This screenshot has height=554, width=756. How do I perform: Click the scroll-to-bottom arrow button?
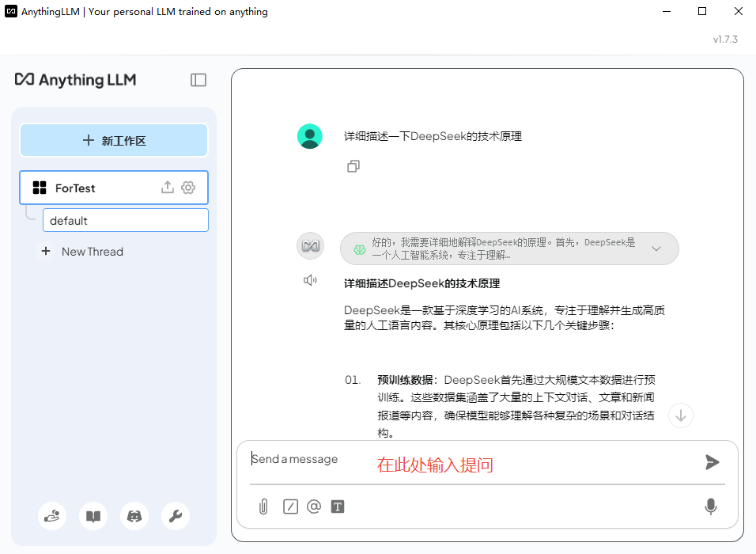(681, 415)
